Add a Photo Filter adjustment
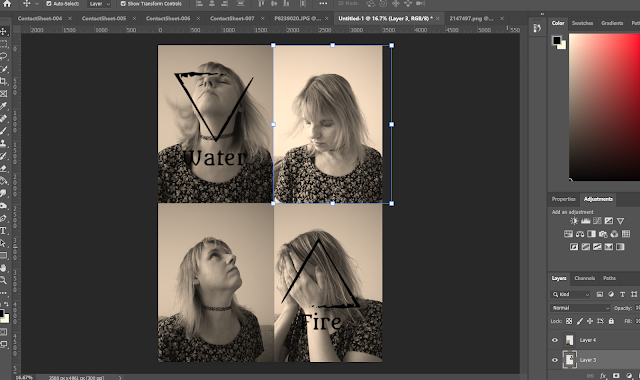The image size is (640, 380). (x=603, y=234)
